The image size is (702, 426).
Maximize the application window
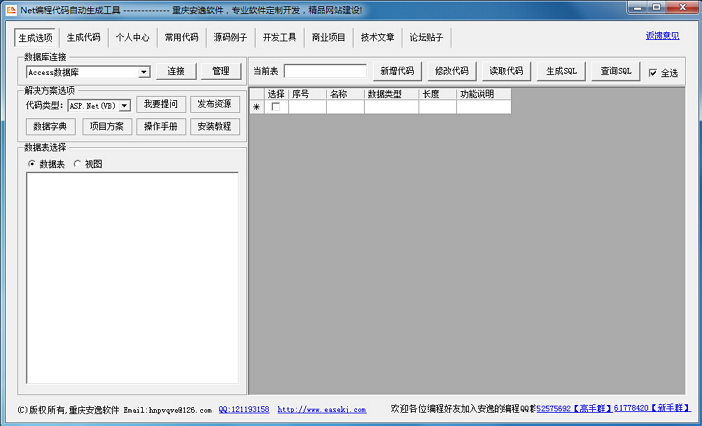[x=657, y=7]
